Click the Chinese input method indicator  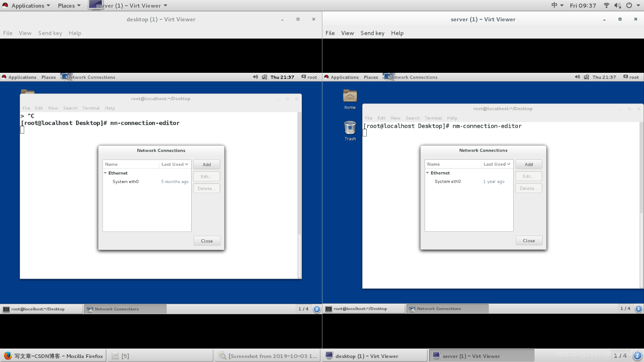click(555, 6)
